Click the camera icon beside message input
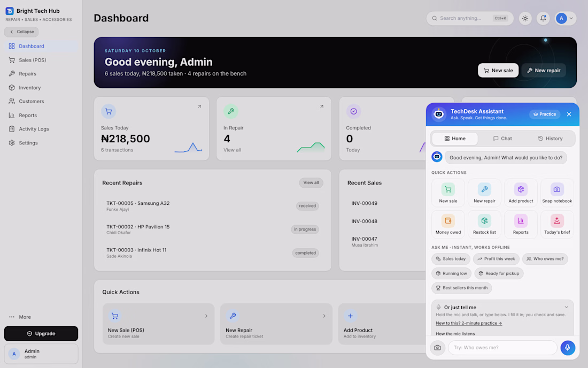The height and width of the screenshot is (368, 588). (x=437, y=348)
